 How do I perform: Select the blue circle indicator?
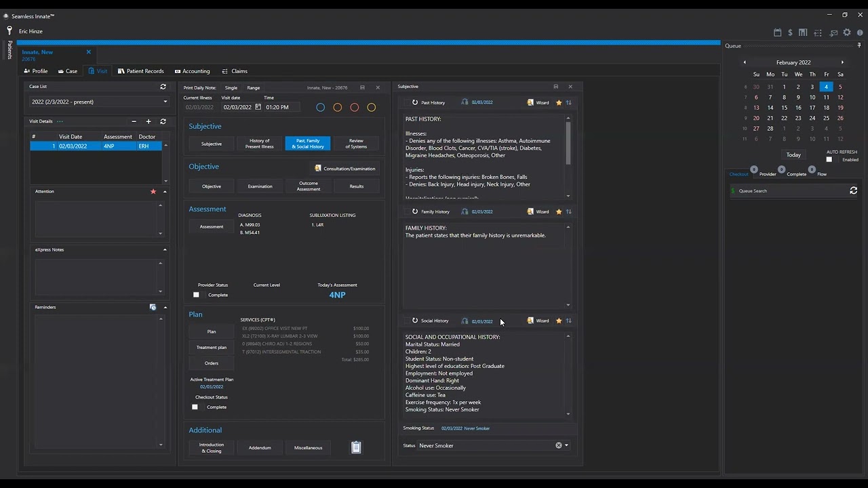[x=321, y=107]
